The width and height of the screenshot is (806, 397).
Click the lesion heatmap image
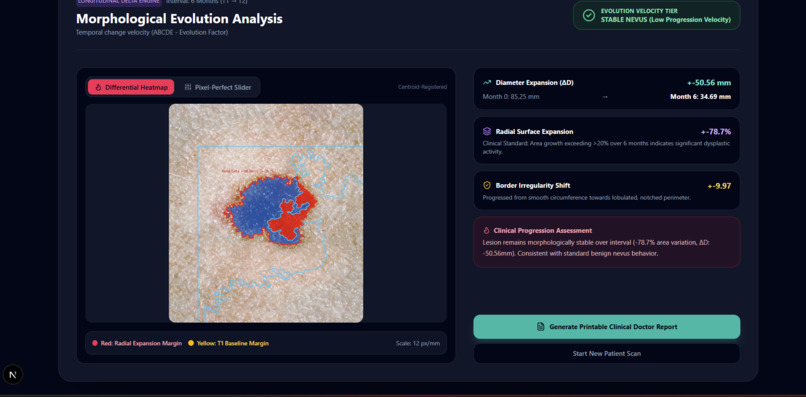pos(266,213)
